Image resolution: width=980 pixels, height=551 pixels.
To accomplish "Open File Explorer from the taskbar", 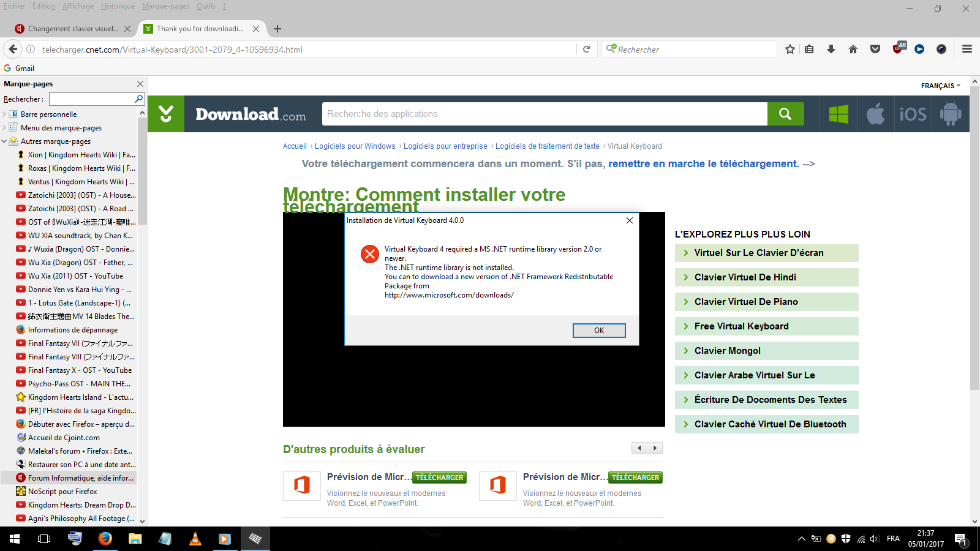I will coord(135,539).
